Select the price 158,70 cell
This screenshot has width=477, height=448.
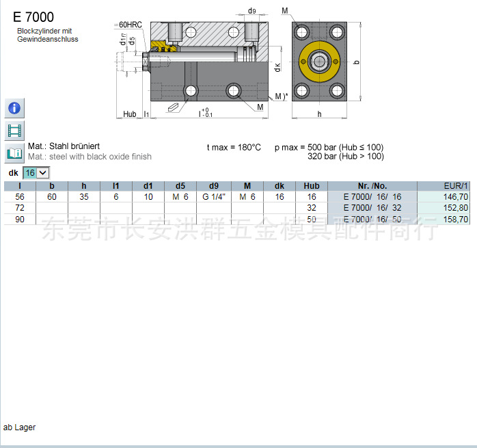pos(455,219)
